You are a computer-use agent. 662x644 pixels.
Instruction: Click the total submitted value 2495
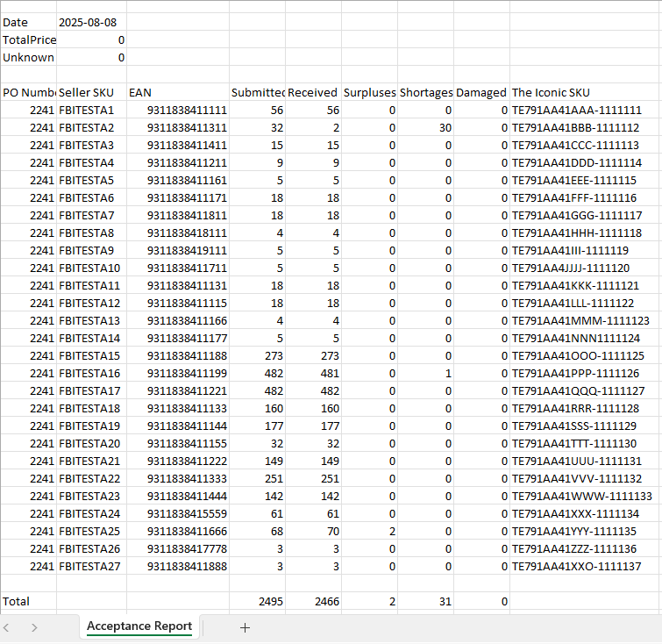257,601
